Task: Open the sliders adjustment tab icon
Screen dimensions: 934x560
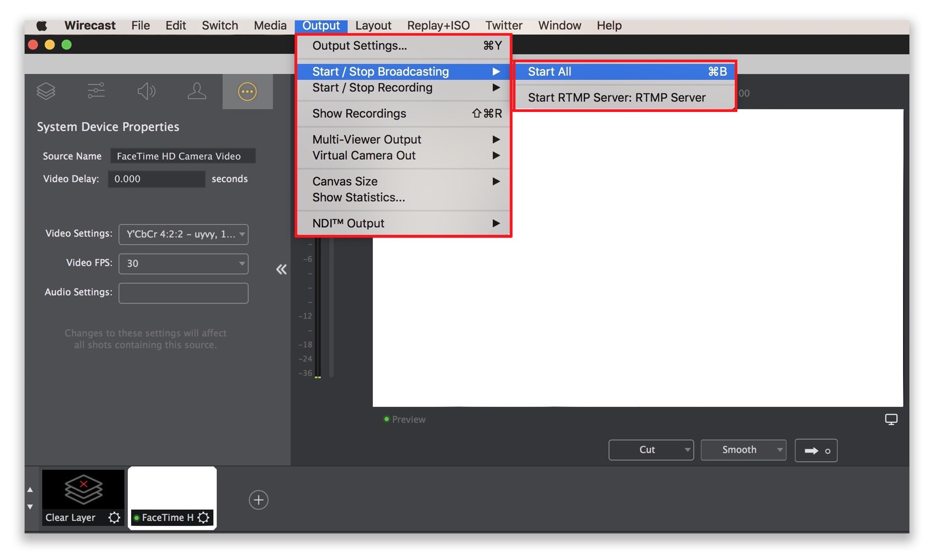Action: 96,91
